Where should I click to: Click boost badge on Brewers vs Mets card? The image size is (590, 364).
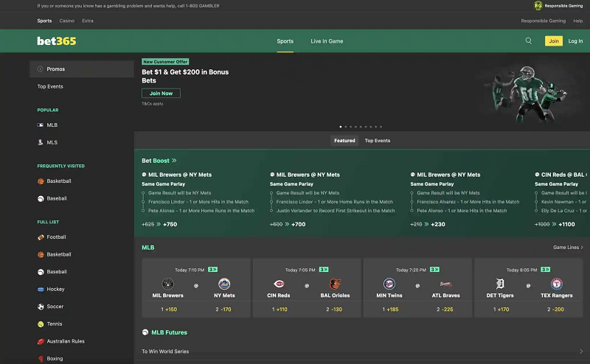[x=212, y=270]
